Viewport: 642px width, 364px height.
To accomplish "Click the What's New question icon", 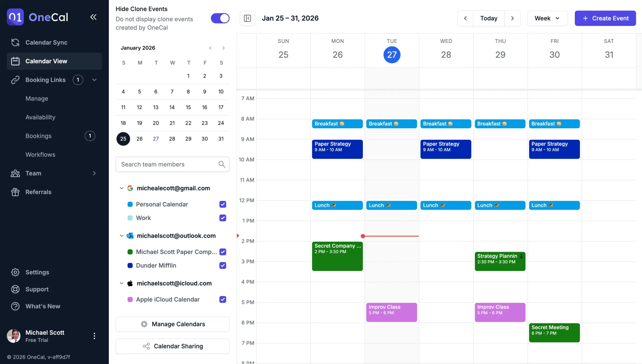I will click(x=15, y=306).
